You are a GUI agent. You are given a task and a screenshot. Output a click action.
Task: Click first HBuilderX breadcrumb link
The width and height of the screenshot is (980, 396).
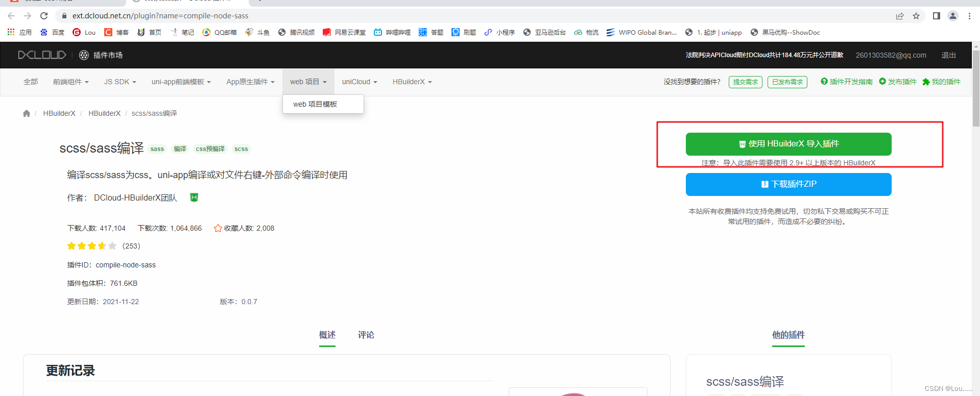tap(59, 113)
